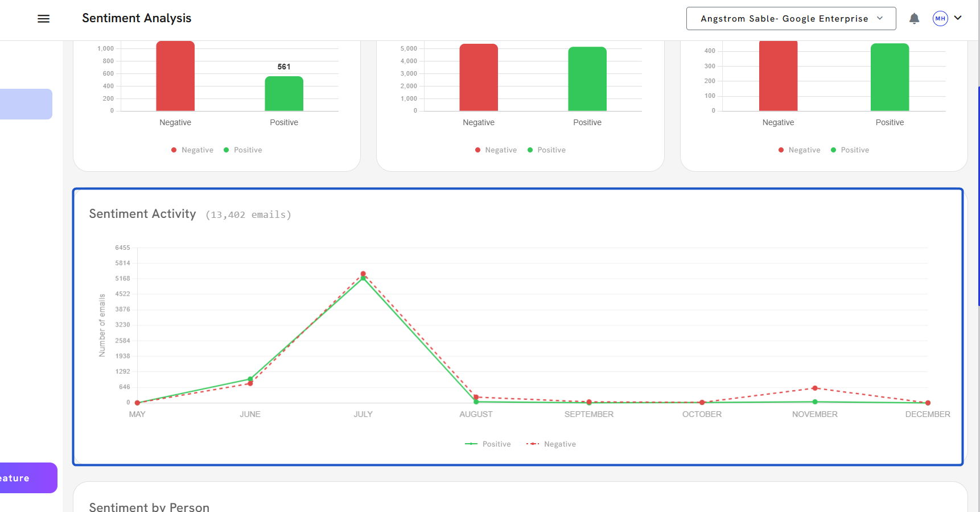980x512 pixels.
Task: Click the June positive data point
Action: 250,379
